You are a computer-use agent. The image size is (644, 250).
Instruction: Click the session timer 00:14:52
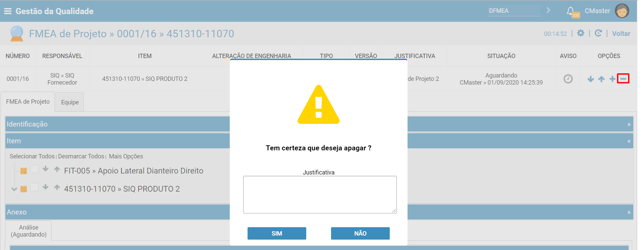click(x=555, y=34)
